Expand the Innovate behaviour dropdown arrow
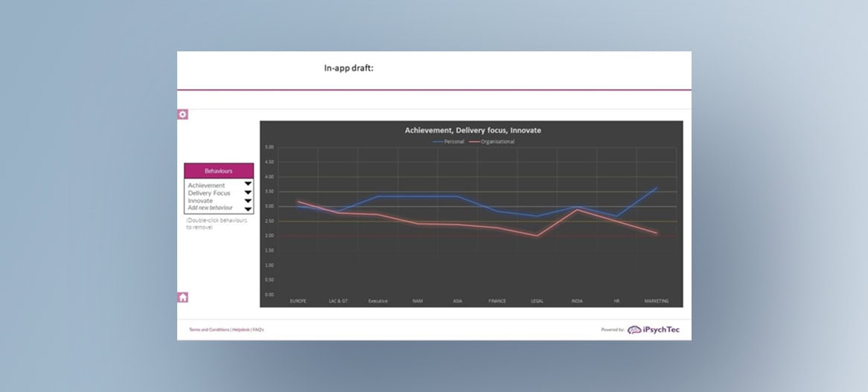The height and width of the screenshot is (392, 868). [248, 201]
